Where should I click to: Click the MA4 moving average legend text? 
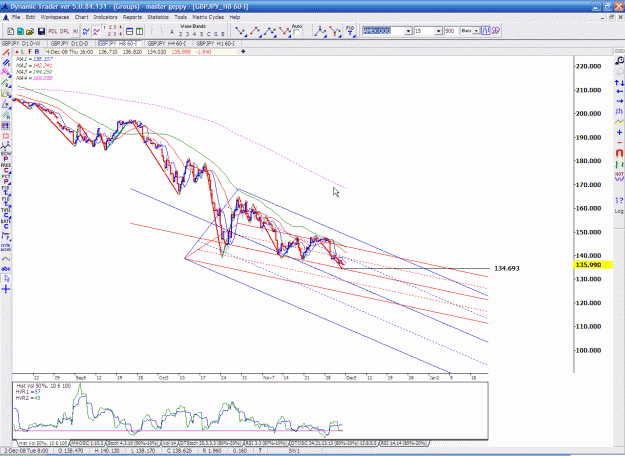(x=34, y=78)
